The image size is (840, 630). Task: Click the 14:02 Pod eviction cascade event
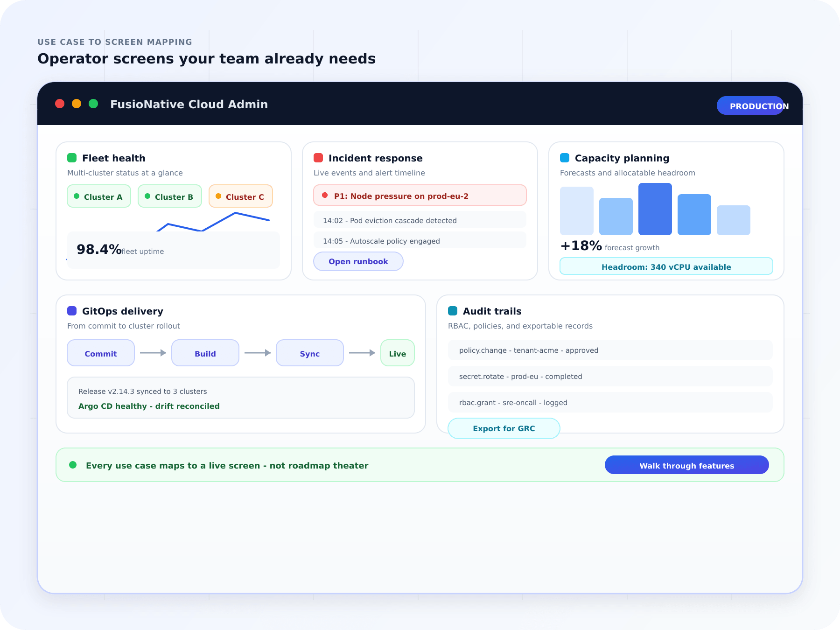[x=420, y=220]
